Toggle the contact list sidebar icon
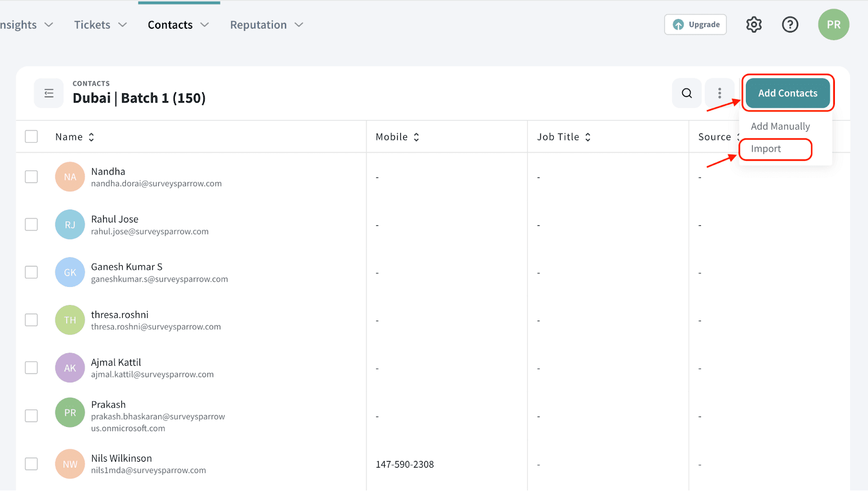Image resolution: width=868 pixels, height=491 pixels. pos(49,93)
